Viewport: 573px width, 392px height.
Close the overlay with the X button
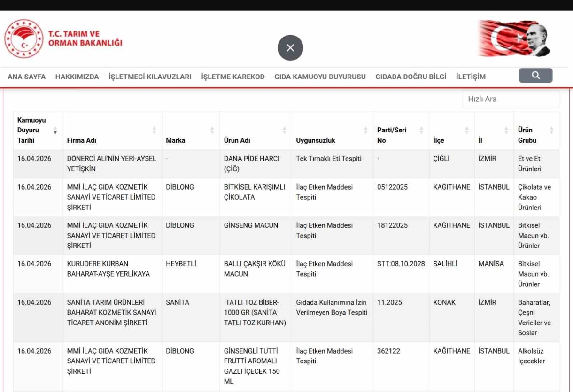pyautogui.click(x=290, y=48)
